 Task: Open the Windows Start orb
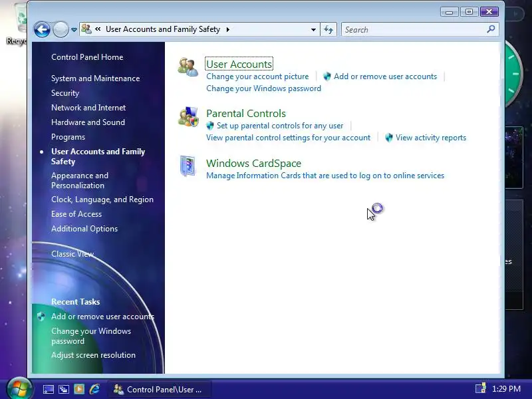19,388
